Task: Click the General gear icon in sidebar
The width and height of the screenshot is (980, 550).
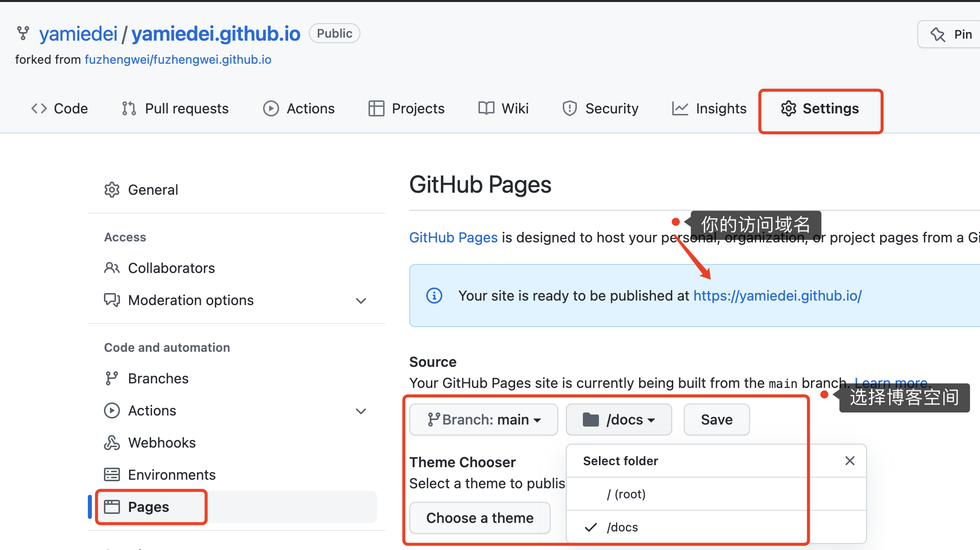Action: pyautogui.click(x=112, y=190)
